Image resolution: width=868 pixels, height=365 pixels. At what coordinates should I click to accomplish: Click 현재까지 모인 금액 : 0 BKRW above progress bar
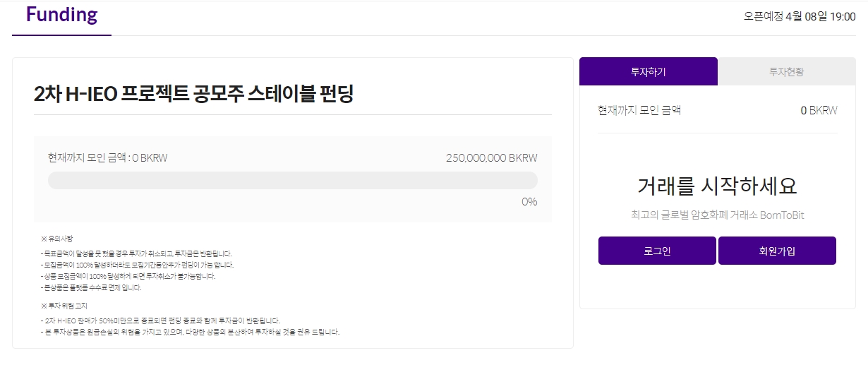click(107, 157)
